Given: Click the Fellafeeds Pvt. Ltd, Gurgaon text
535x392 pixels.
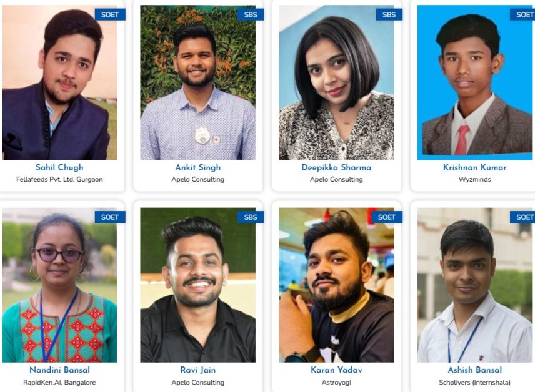Looking at the screenshot, I should pyautogui.click(x=59, y=179).
